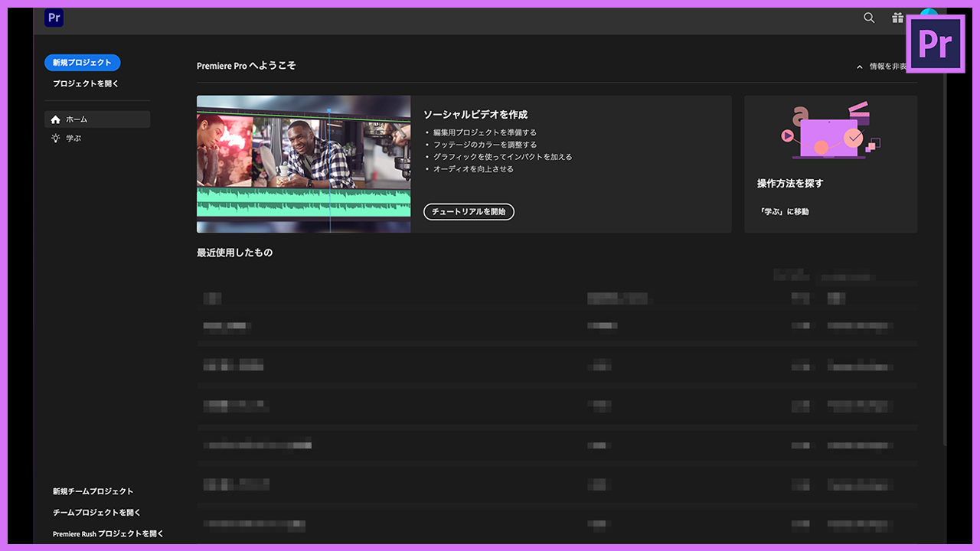The height and width of the screenshot is (551, 980).
Task: Click bullet text グラフィックを使ってインパクトを加える
Action: click(x=502, y=157)
